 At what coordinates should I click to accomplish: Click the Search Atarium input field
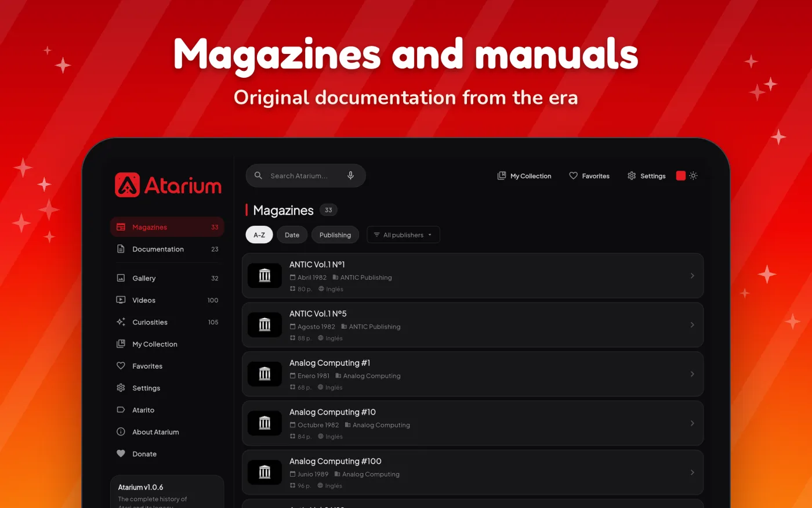tap(306, 175)
